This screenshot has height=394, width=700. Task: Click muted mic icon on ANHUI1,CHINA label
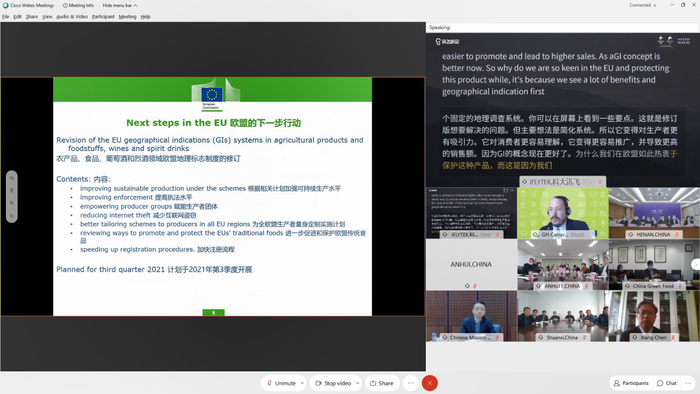[587, 286]
